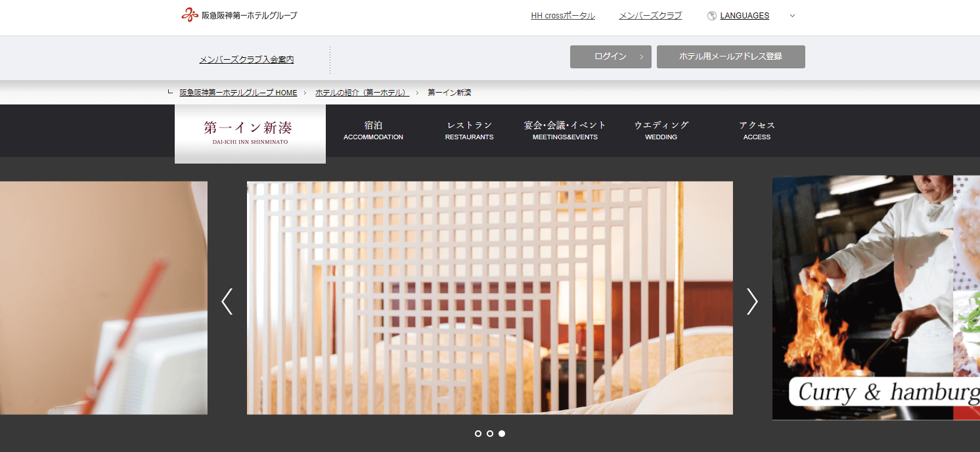
Task: Open the LANGUAGES selector
Action: (x=744, y=16)
